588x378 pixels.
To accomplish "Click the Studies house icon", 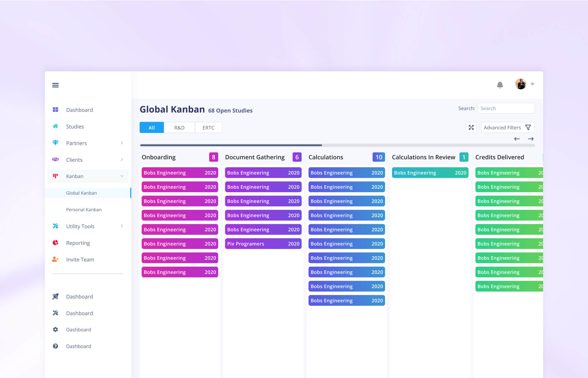I will coord(55,126).
